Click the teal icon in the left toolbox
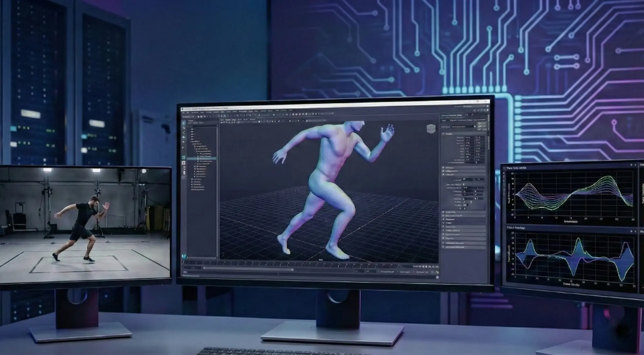This screenshot has height=355, width=644. point(184,158)
